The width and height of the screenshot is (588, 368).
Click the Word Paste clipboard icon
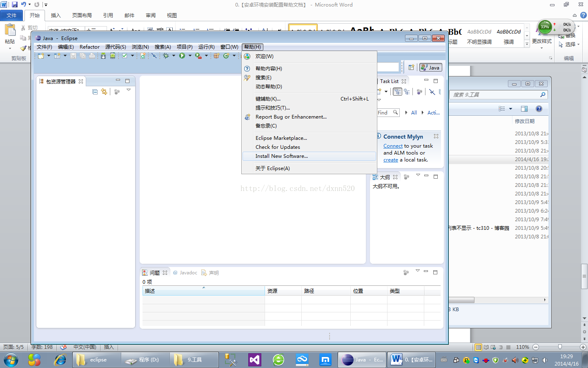10,30
